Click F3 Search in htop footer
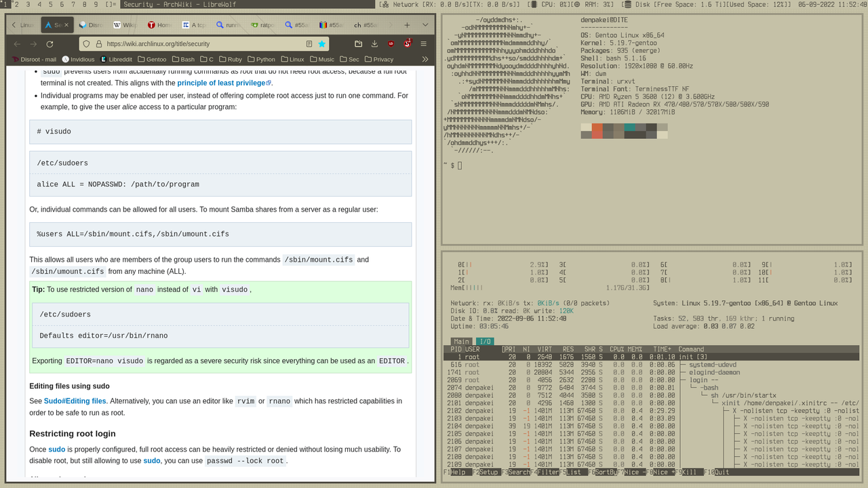Image resolution: width=868 pixels, height=488 pixels. [x=516, y=472]
